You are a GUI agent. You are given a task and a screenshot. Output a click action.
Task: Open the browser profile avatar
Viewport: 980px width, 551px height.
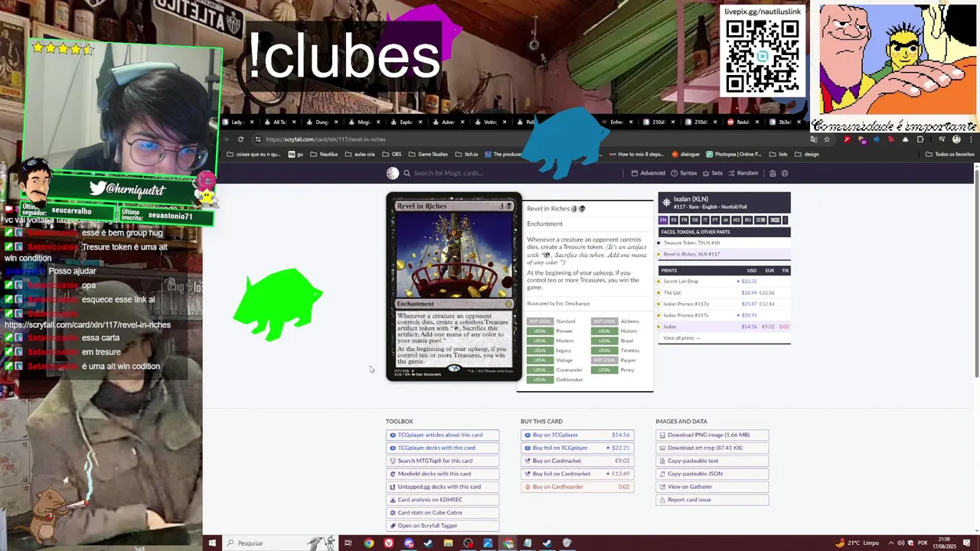(956, 139)
